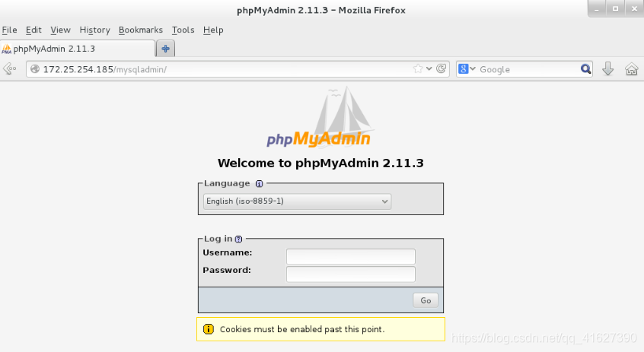Minimize the Firefox window
644x352 pixels.
click(x=596, y=9)
